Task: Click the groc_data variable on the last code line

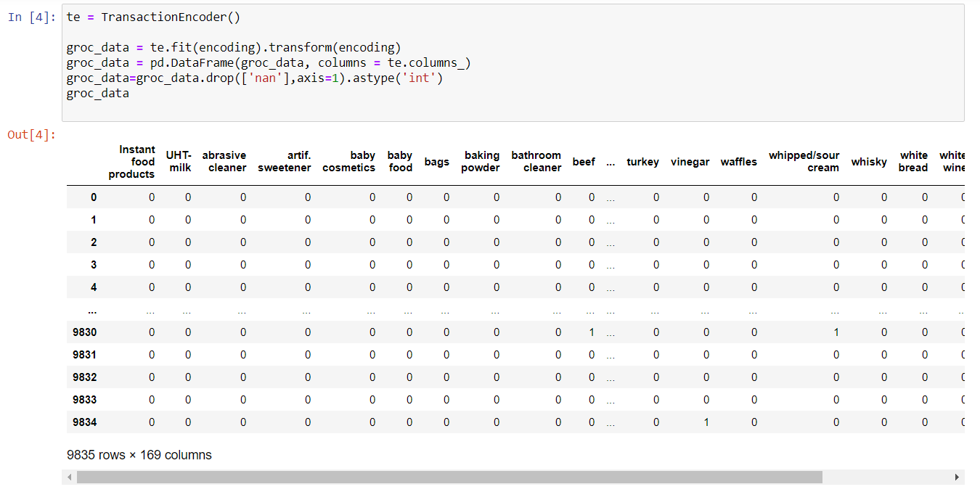Action: [97, 93]
